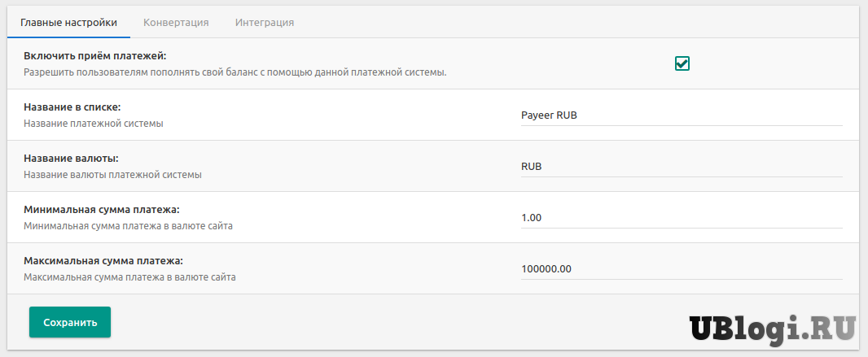Viewport: 868px width, 357px height.
Task: Focus the currency name field with RUB
Action: (682, 167)
